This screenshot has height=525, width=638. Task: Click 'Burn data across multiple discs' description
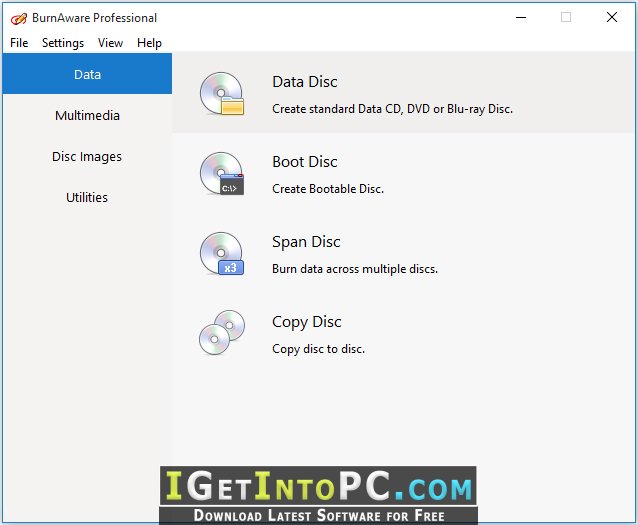click(x=355, y=269)
